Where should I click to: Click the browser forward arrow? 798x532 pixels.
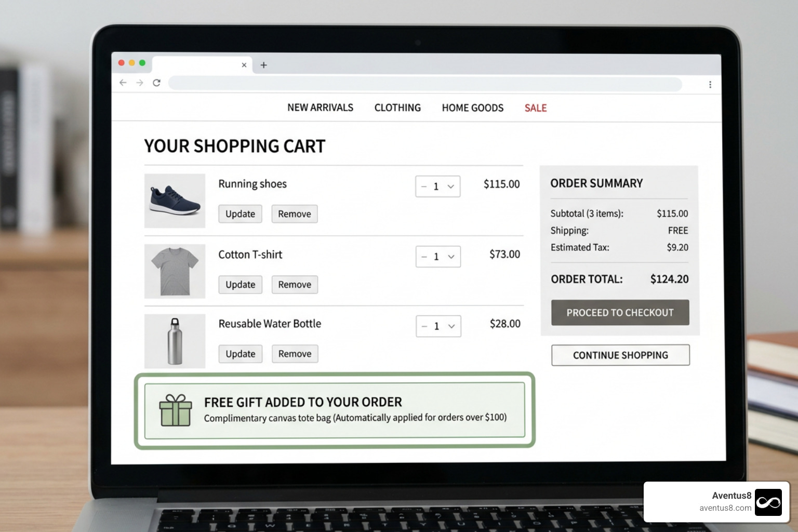tap(140, 83)
